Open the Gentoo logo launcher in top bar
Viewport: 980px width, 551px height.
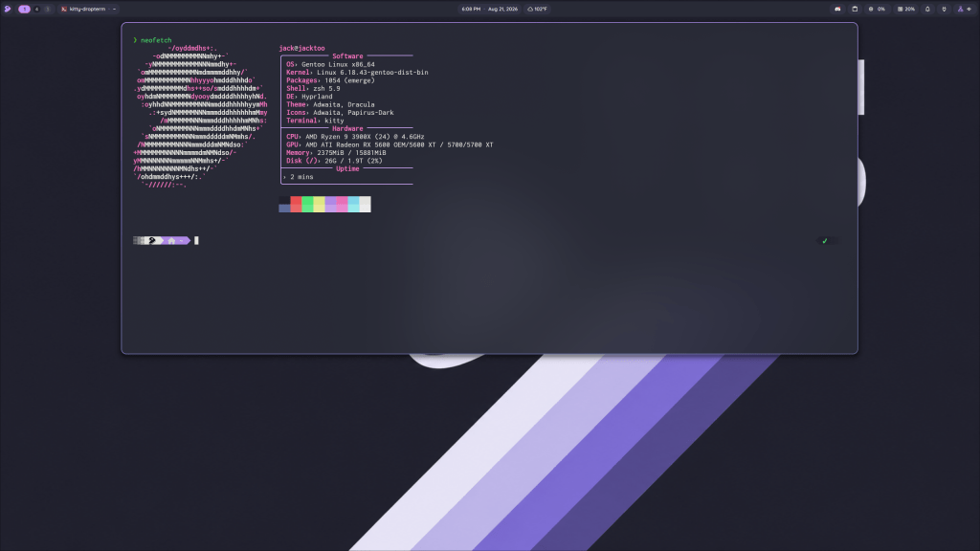pyautogui.click(x=8, y=9)
